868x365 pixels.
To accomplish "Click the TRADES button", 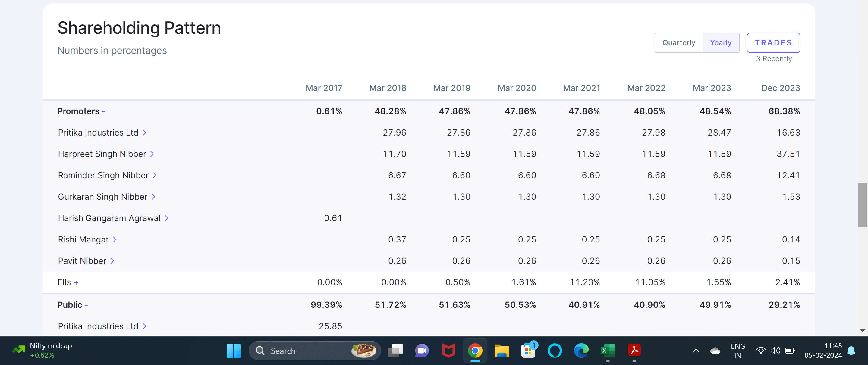I will pyautogui.click(x=773, y=43).
